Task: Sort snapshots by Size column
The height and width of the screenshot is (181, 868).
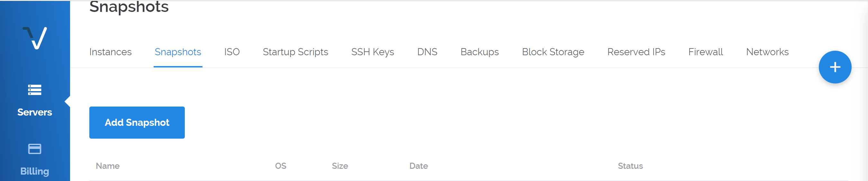Action: 340,166
